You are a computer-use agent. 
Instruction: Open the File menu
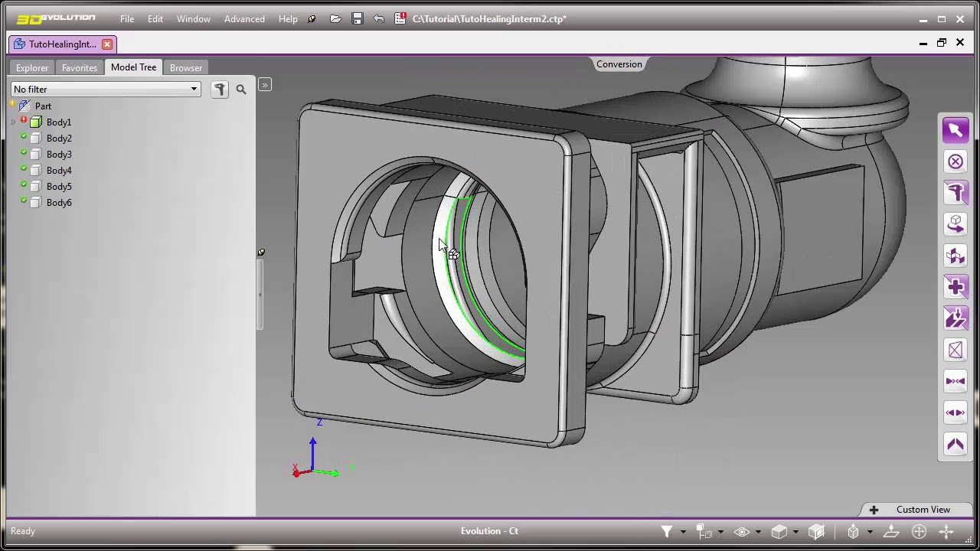click(127, 19)
